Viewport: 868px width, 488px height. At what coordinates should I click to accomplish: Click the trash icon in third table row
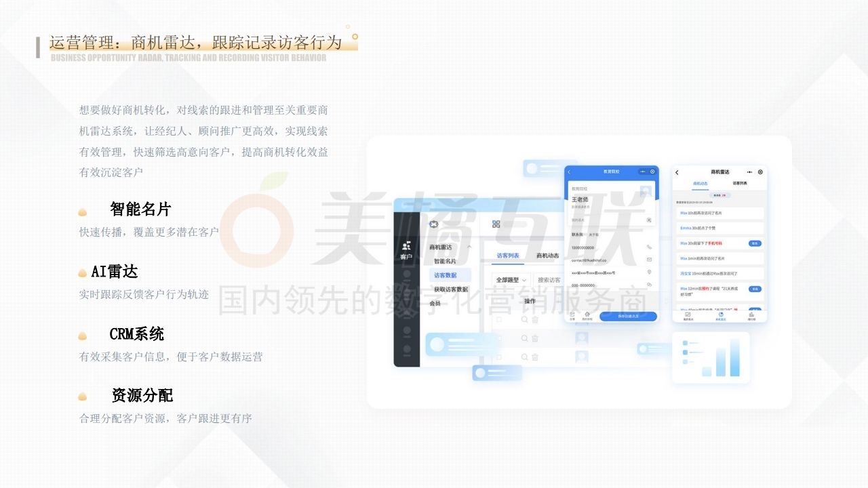pos(535,357)
